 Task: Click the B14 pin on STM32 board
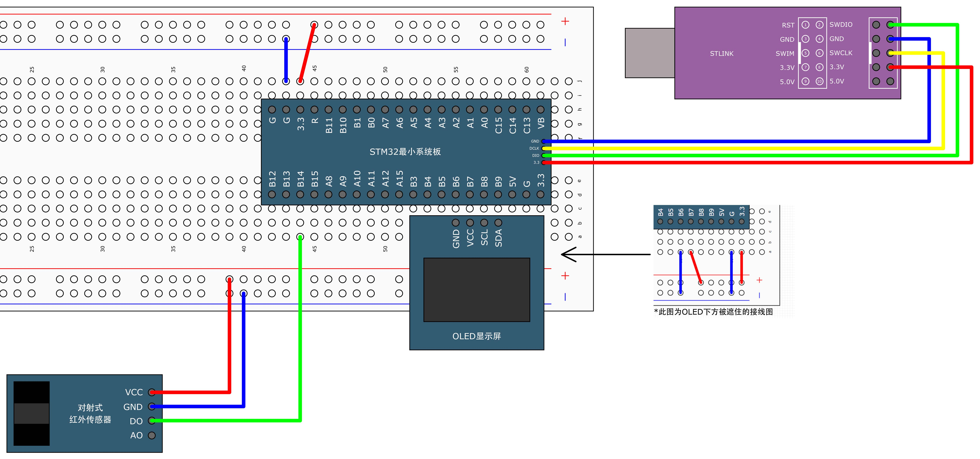pos(300,194)
